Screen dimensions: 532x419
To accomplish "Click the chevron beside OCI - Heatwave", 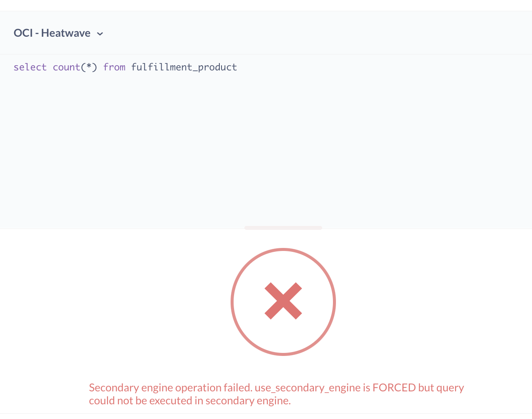I will [100, 33].
